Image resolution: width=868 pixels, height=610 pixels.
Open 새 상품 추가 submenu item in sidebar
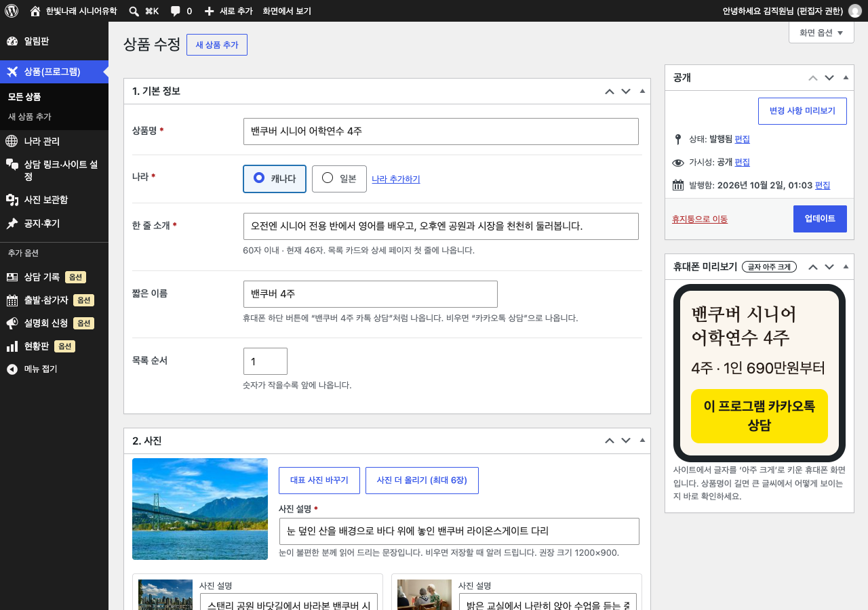tap(30, 117)
